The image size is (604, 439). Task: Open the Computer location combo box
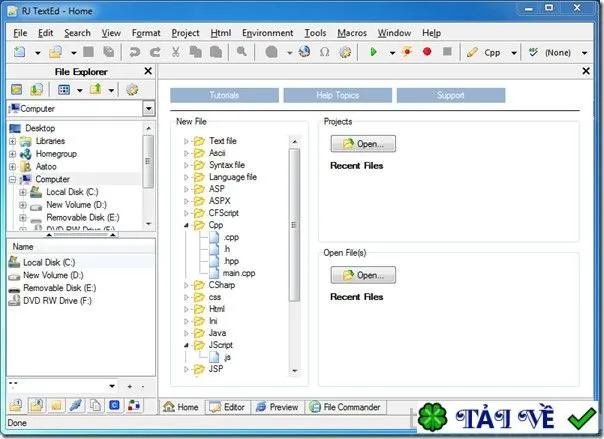point(148,109)
